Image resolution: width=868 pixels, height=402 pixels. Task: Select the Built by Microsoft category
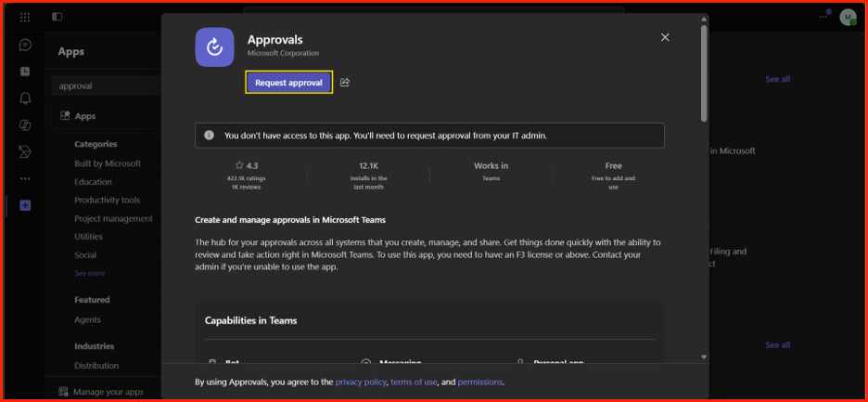click(x=108, y=163)
